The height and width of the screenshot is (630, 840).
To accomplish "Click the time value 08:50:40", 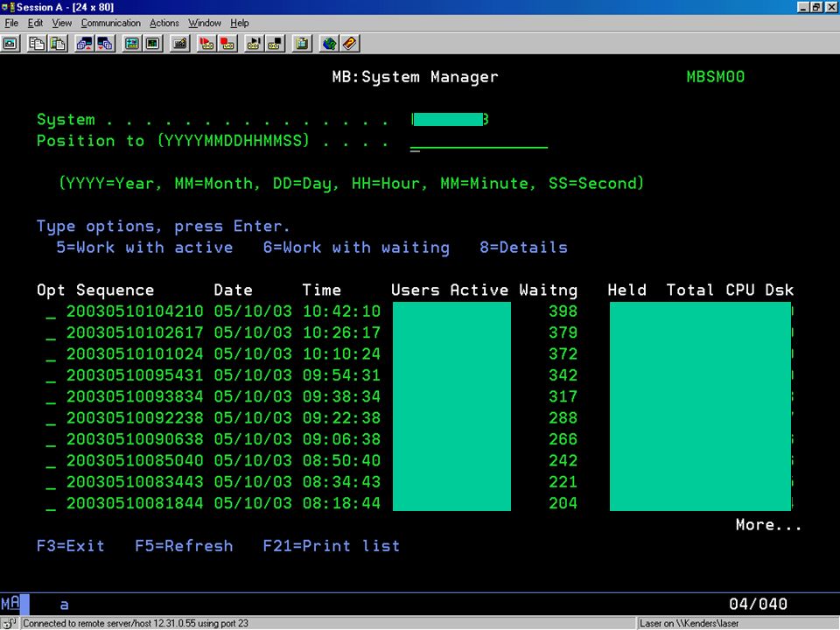I will tap(341, 461).
